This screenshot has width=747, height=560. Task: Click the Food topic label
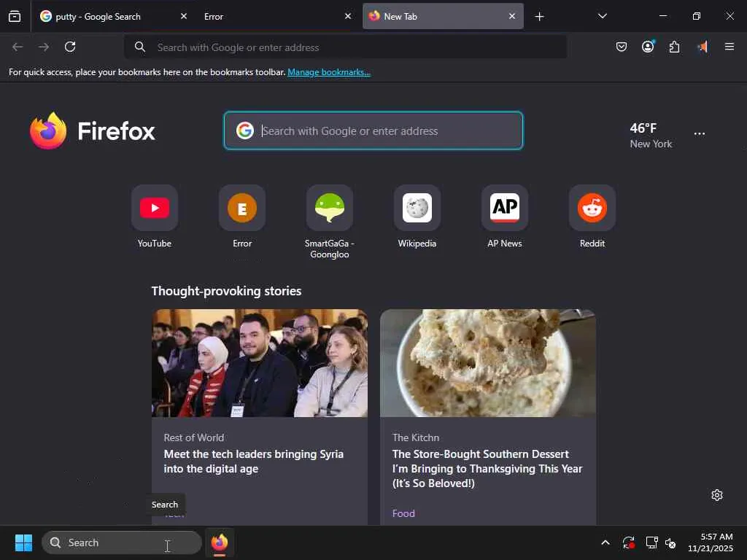click(403, 513)
